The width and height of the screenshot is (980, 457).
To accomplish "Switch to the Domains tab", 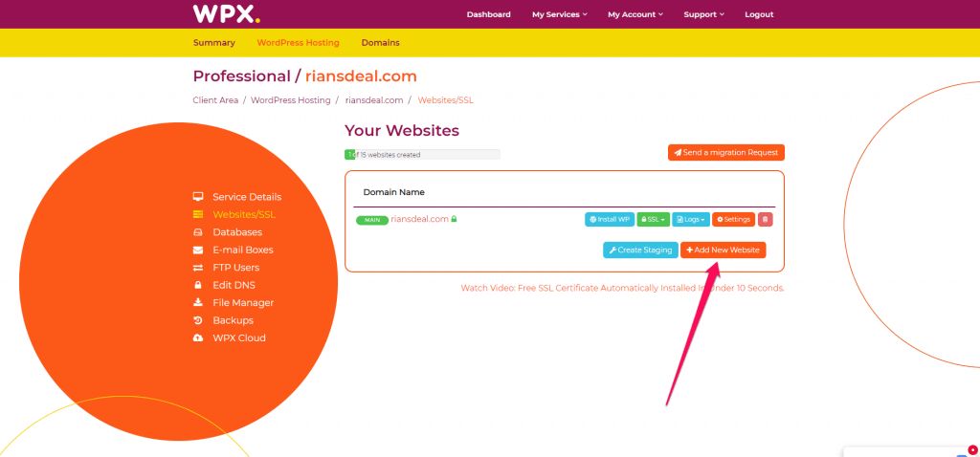I will pyautogui.click(x=381, y=43).
